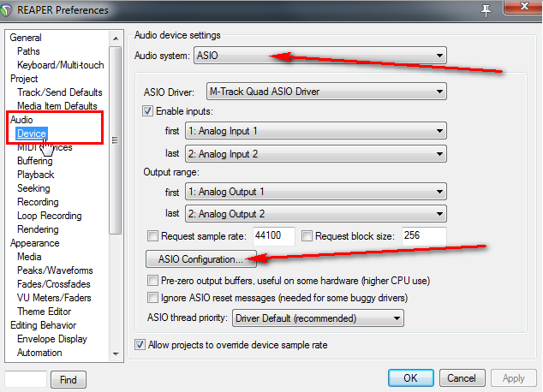Open Rendering preferences page
This screenshot has width=543, height=392.
click(x=38, y=229)
